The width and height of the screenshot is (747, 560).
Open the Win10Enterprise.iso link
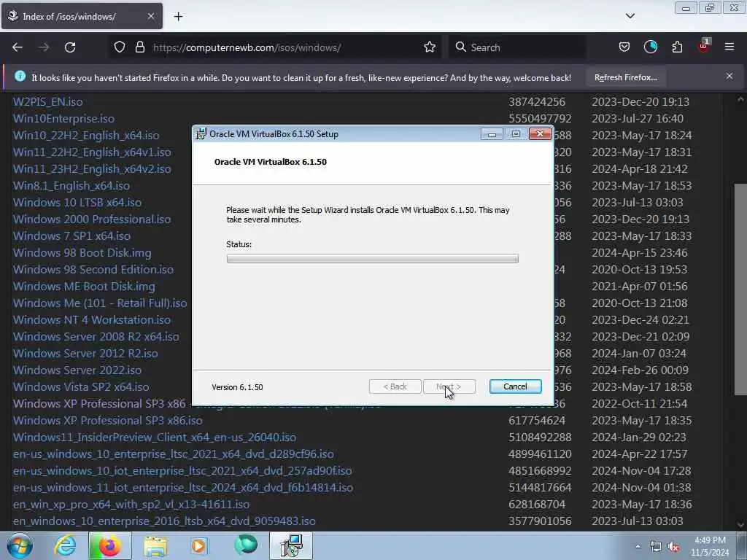pos(64,119)
